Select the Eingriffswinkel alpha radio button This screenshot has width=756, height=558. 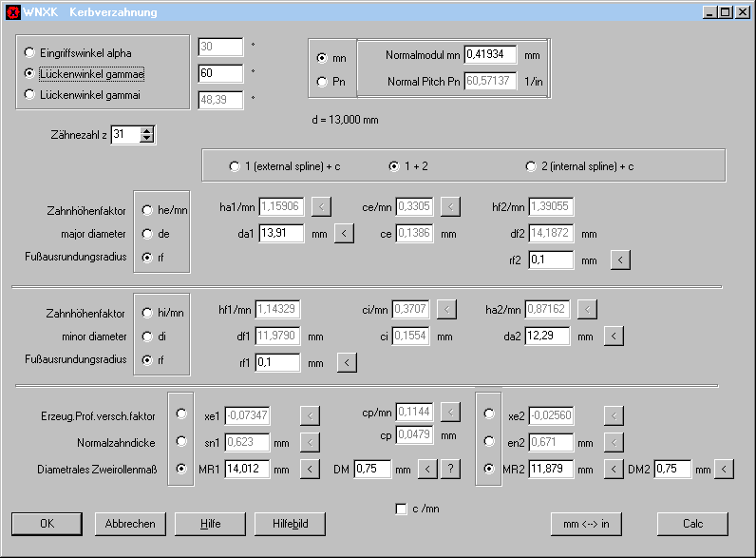tap(30, 52)
